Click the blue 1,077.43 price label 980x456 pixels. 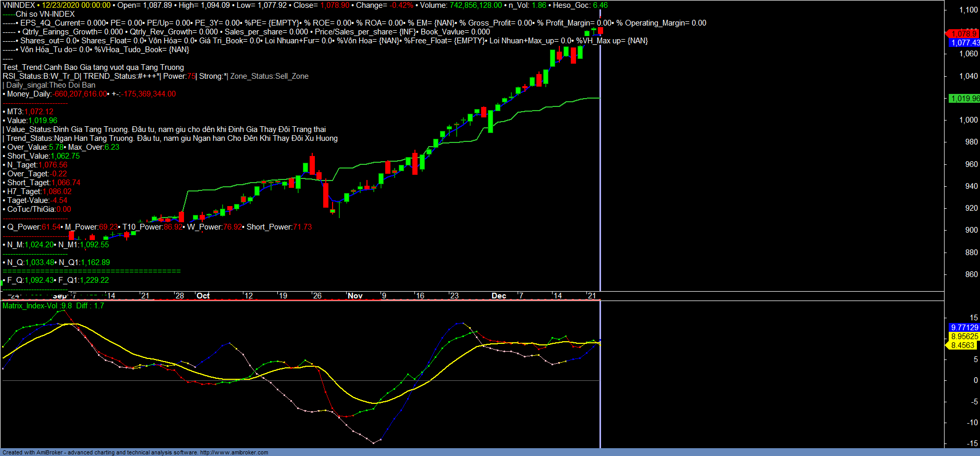(964, 43)
